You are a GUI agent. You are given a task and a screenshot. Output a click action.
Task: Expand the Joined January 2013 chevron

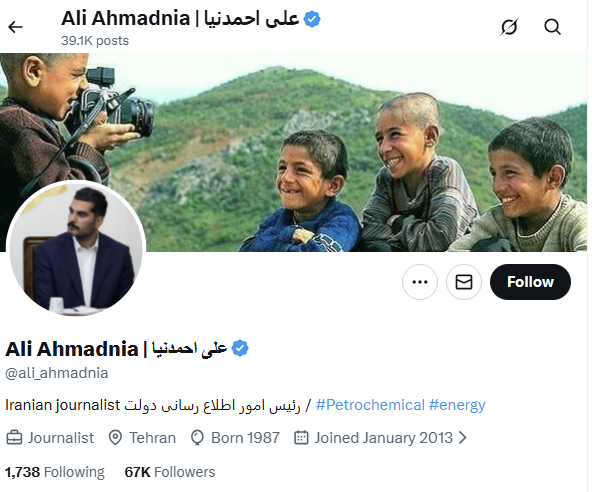coord(462,438)
